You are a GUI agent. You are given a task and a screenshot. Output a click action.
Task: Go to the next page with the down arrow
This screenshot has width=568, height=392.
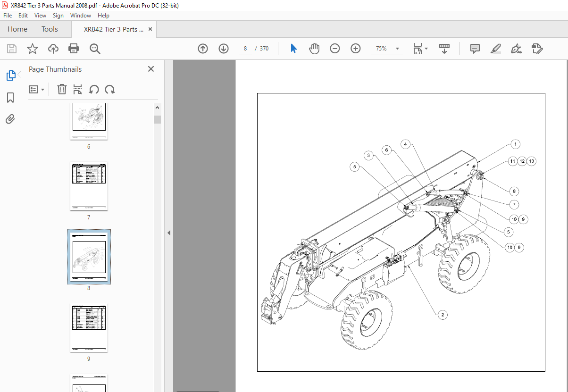pos(224,49)
